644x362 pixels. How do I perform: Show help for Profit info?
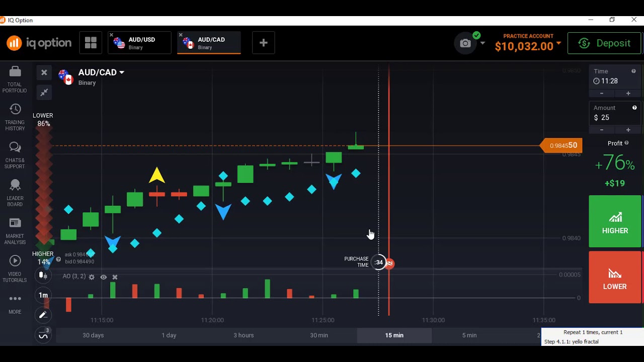tap(626, 143)
